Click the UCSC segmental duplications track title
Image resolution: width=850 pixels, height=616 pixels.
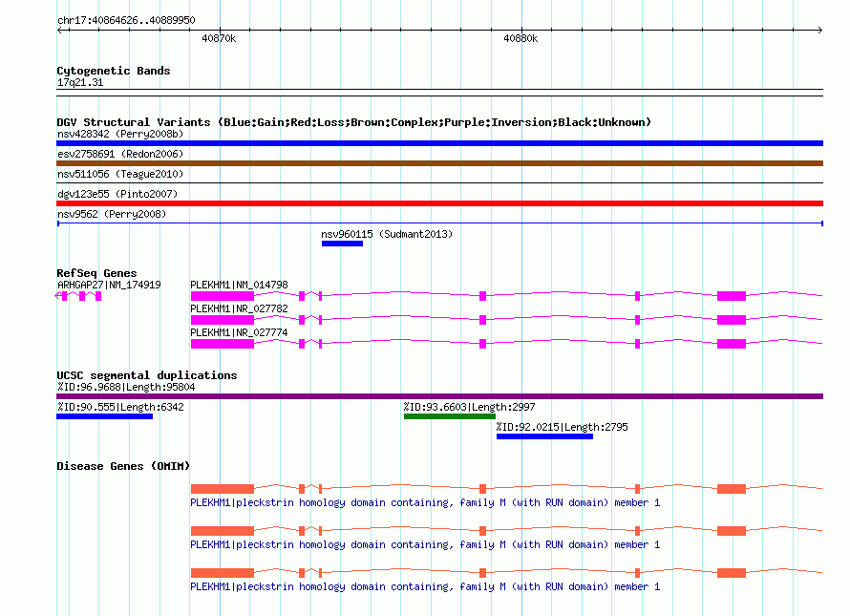click(x=147, y=375)
